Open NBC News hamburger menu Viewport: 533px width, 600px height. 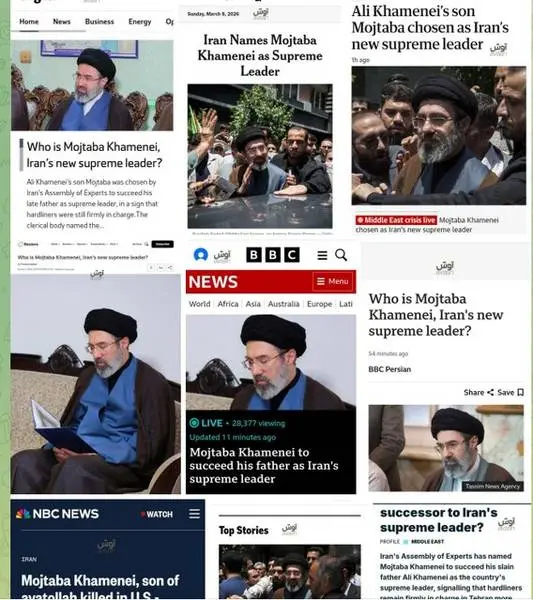194,514
